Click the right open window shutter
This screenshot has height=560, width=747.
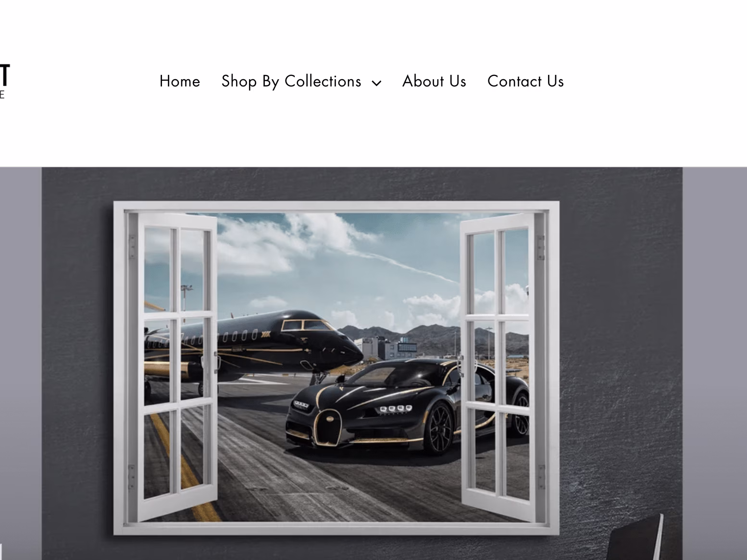pyautogui.click(x=498, y=367)
